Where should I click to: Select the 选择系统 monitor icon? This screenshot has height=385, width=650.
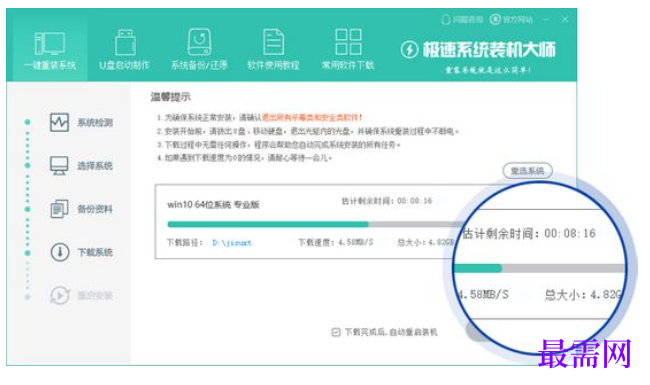(x=59, y=165)
